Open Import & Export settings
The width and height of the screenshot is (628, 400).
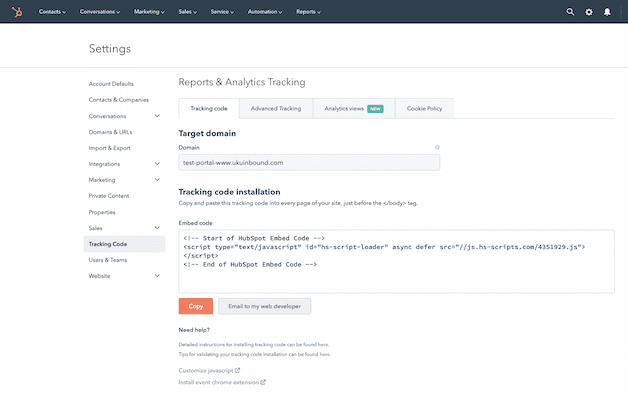pyautogui.click(x=109, y=148)
